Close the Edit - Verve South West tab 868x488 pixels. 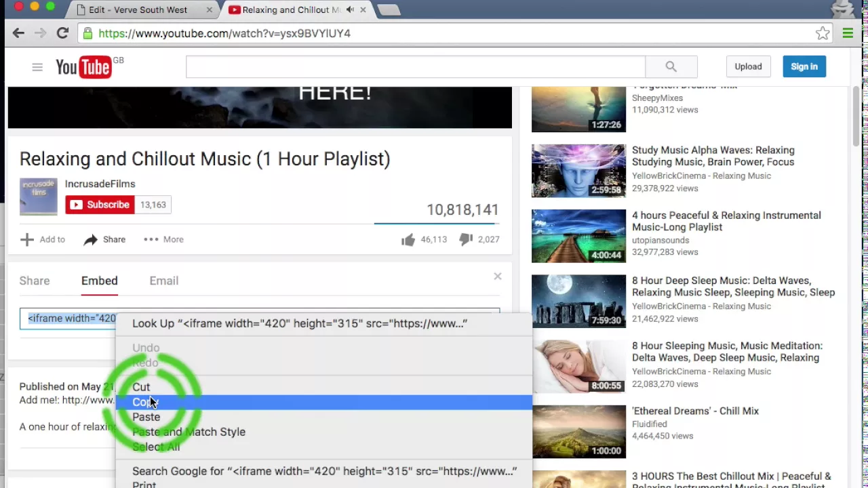coord(209,9)
